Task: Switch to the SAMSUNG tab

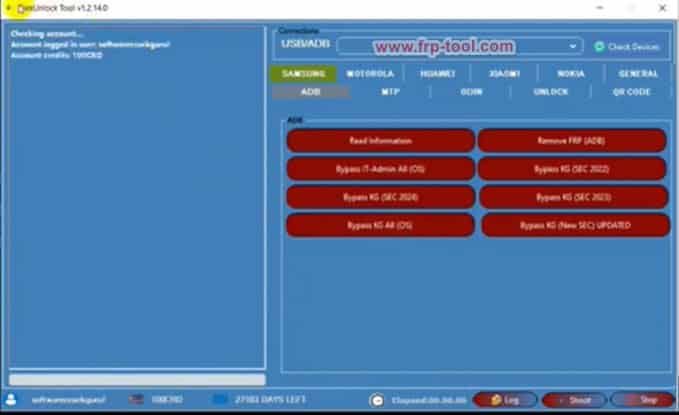Action: (303, 74)
